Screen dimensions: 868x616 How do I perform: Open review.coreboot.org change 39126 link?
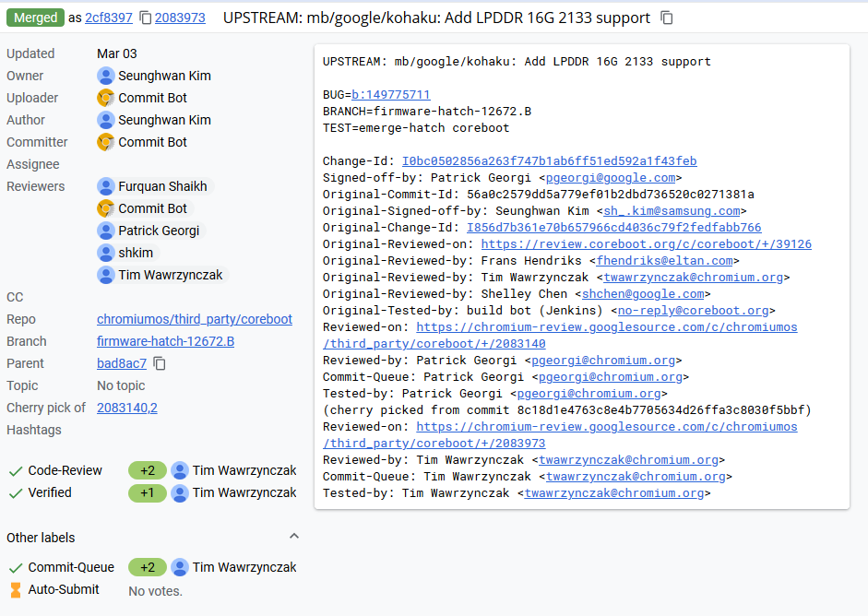(646, 244)
